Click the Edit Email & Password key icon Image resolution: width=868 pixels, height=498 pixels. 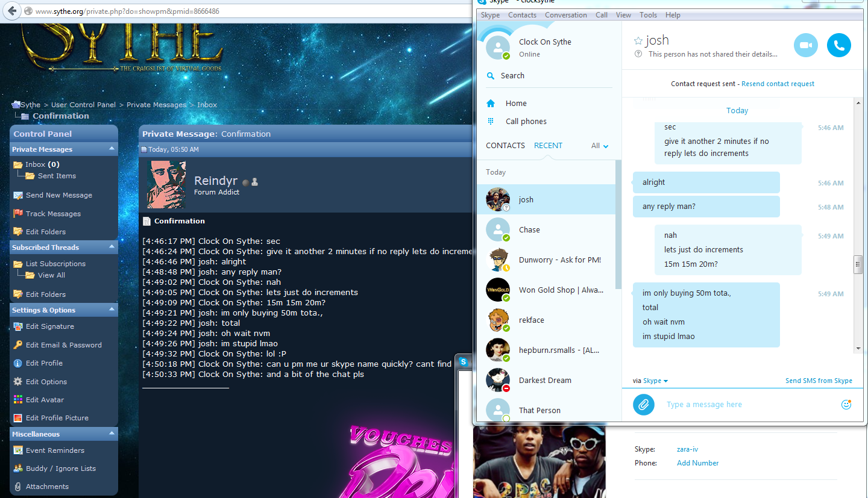18,345
